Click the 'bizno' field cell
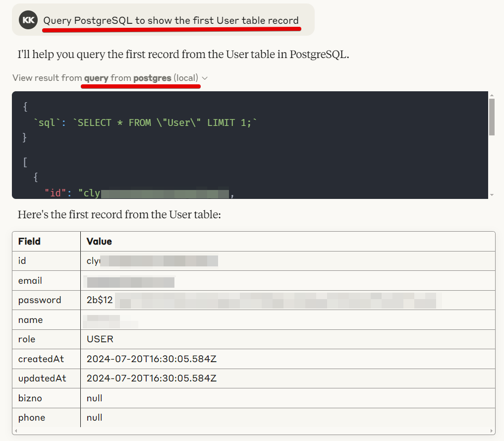The image size is (504, 441). (x=46, y=398)
